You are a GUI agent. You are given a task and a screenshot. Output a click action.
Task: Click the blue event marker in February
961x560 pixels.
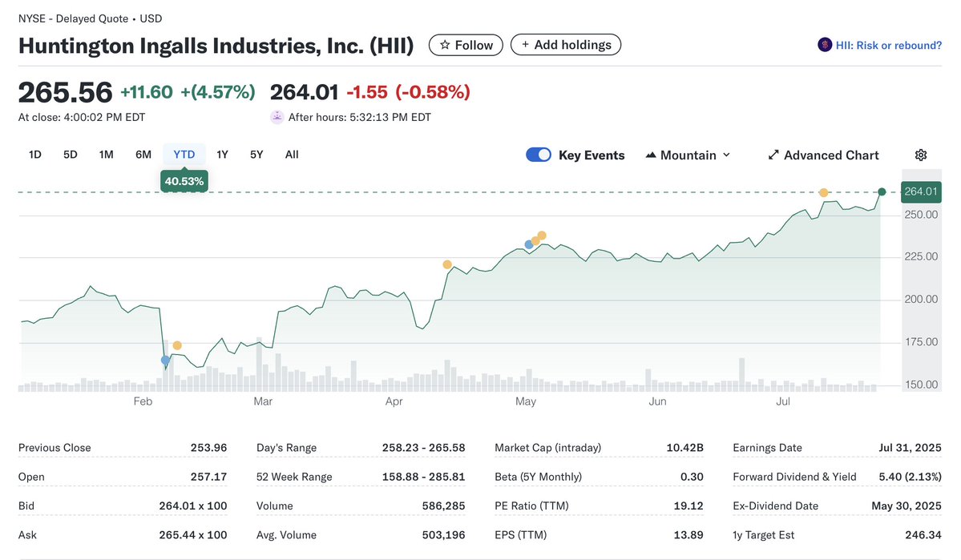165,360
